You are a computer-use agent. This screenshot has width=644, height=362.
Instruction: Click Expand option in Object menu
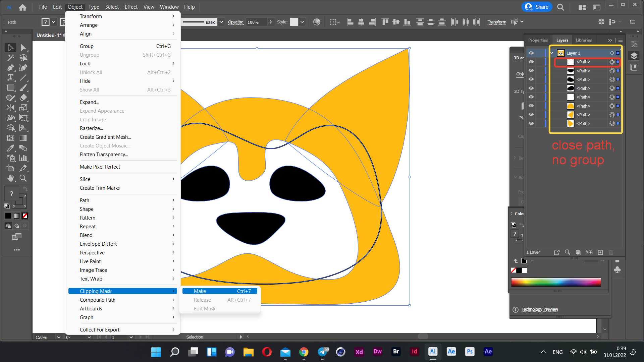tap(89, 102)
